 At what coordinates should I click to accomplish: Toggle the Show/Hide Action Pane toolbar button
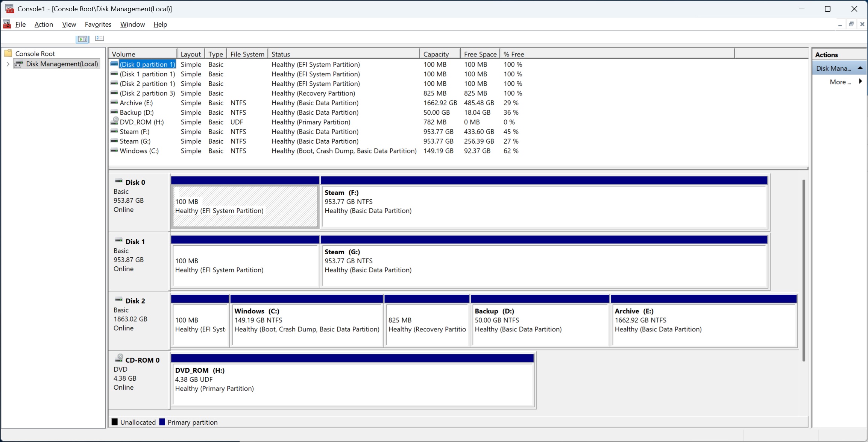82,39
